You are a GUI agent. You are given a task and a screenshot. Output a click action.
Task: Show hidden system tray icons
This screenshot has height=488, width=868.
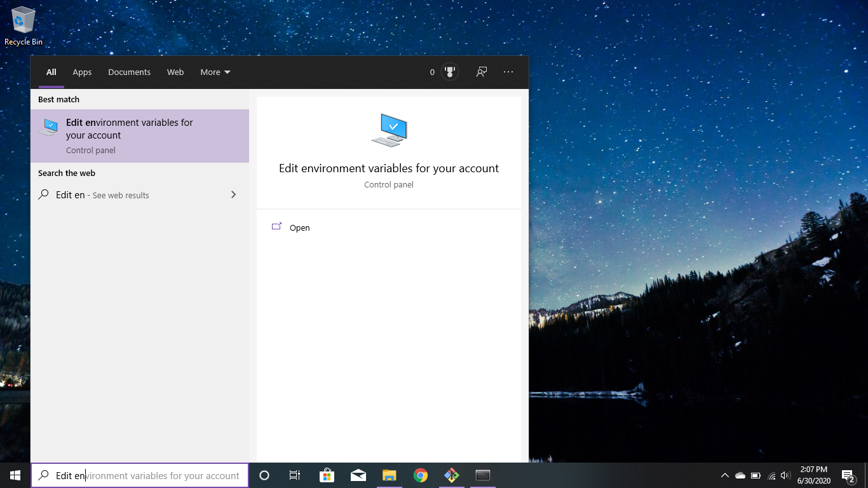pyautogui.click(x=724, y=475)
